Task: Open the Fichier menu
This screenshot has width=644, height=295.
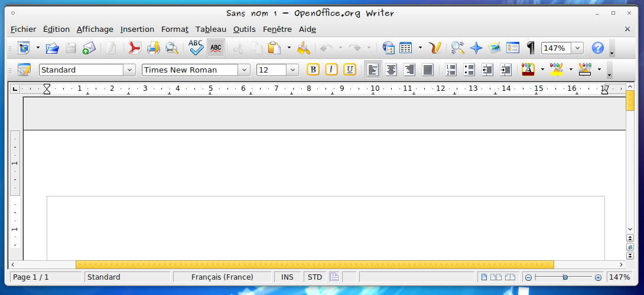Action: pyautogui.click(x=24, y=29)
